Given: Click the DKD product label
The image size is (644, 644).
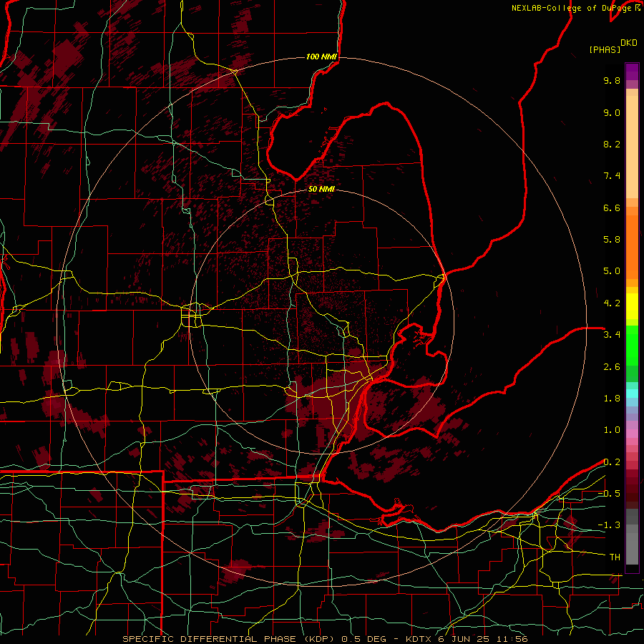Looking at the screenshot, I should click(x=629, y=43).
